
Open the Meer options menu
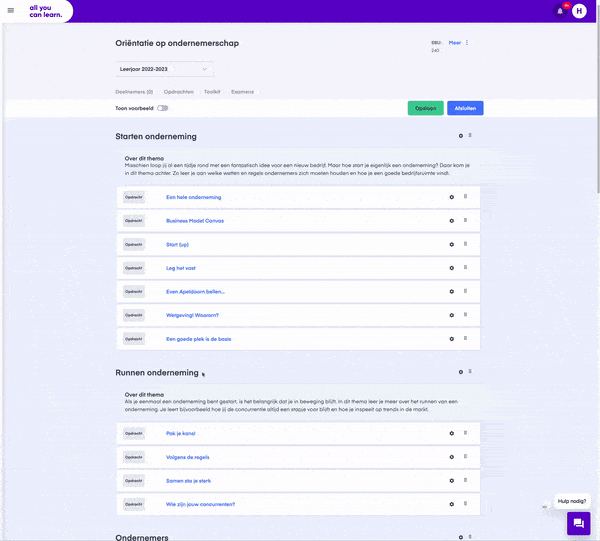pyautogui.click(x=455, y=43)
